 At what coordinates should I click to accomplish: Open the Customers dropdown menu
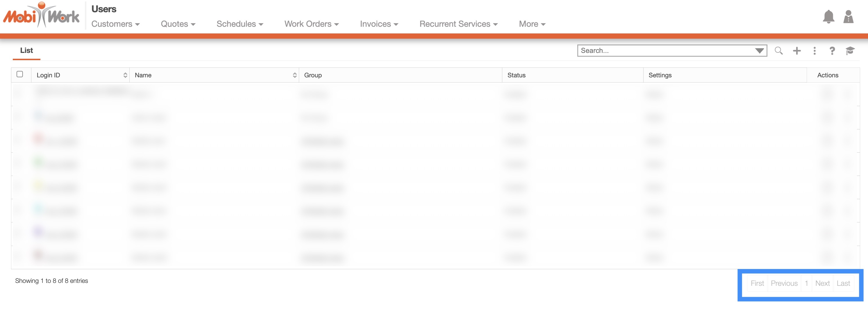(x=115, y=24)
